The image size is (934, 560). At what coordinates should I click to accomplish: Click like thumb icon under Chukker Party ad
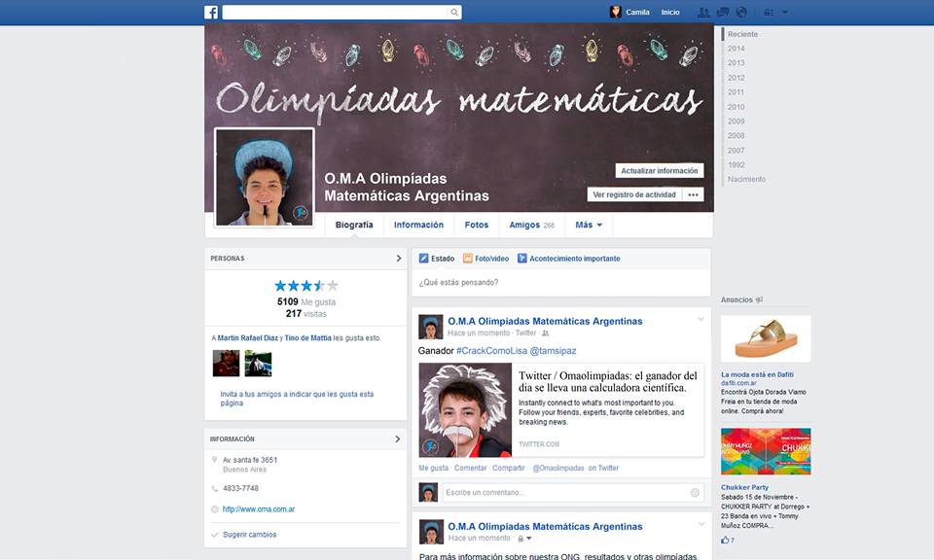pos(725,541)
